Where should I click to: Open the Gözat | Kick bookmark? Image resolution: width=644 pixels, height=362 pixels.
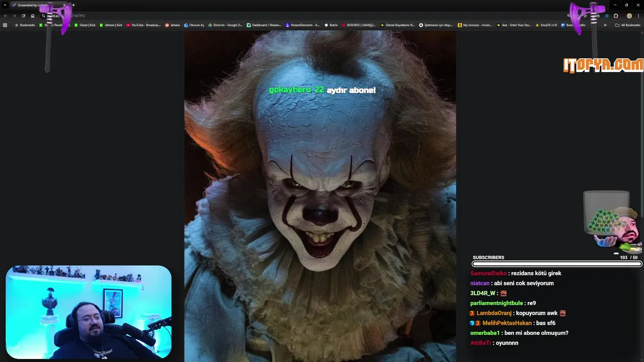pyautogui.click(x=85, y=25)
